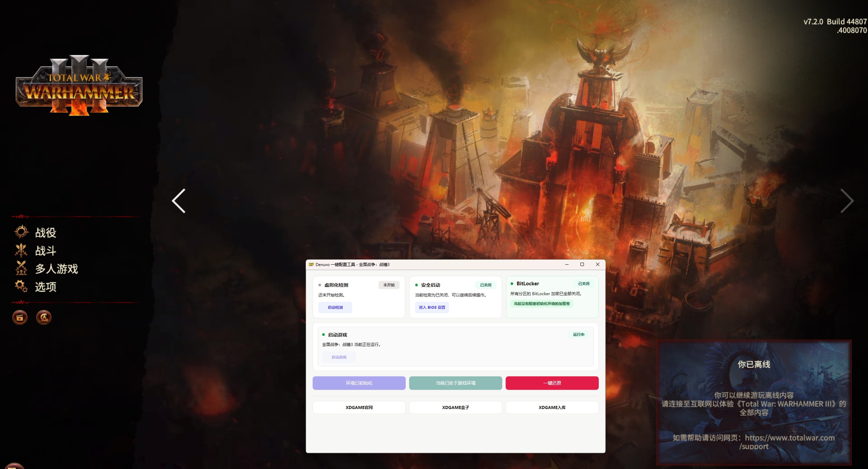868x469 pixels.
Task: Click the purple 环境已初始化 button
Action: [359, 383]
